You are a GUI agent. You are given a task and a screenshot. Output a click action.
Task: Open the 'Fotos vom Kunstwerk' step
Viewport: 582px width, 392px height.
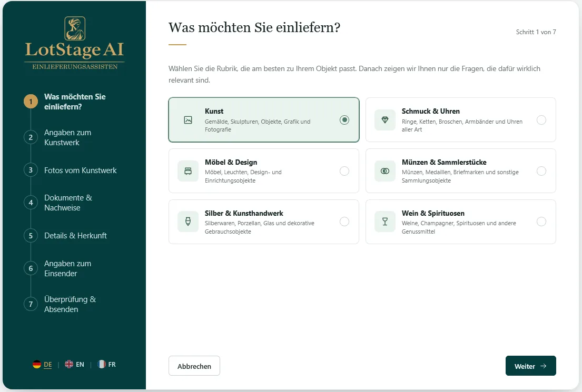(x=80, y=170)
